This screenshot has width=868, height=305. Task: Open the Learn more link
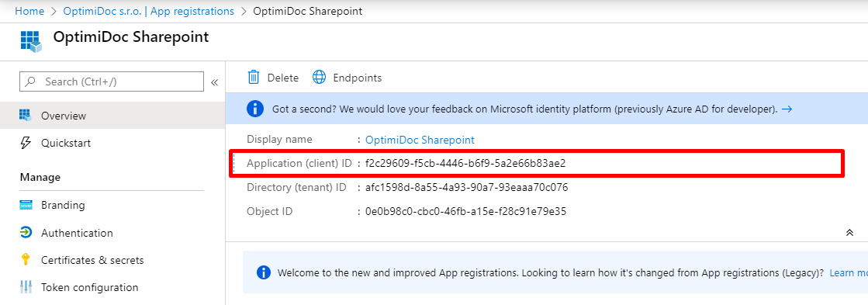click(849, 273)
